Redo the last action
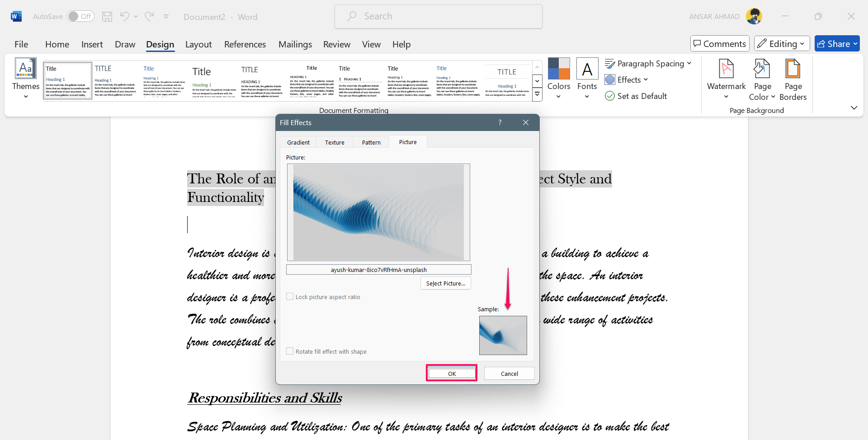The width and height of the screenshot is (868, 440). click(x=149, y=17)
